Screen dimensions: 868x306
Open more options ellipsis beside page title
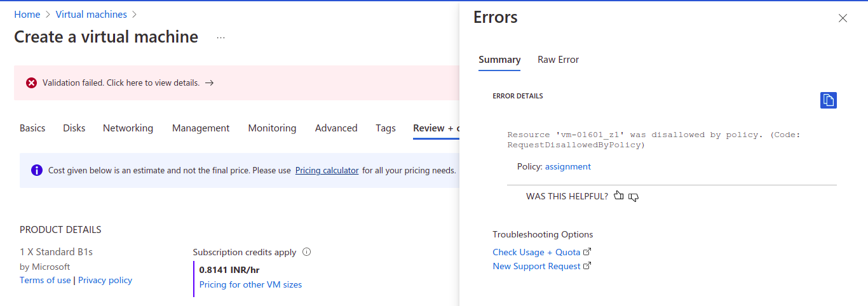220,37
